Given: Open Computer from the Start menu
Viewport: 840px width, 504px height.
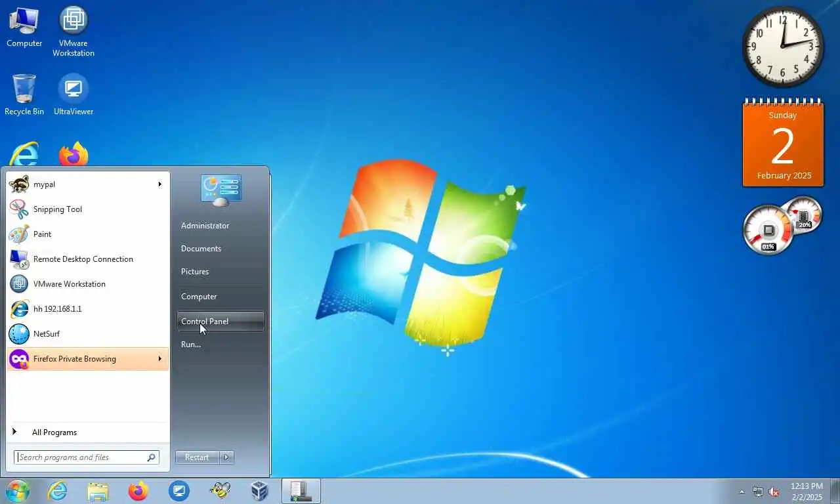Looking at the screenshot, I should tap(199, 297).
